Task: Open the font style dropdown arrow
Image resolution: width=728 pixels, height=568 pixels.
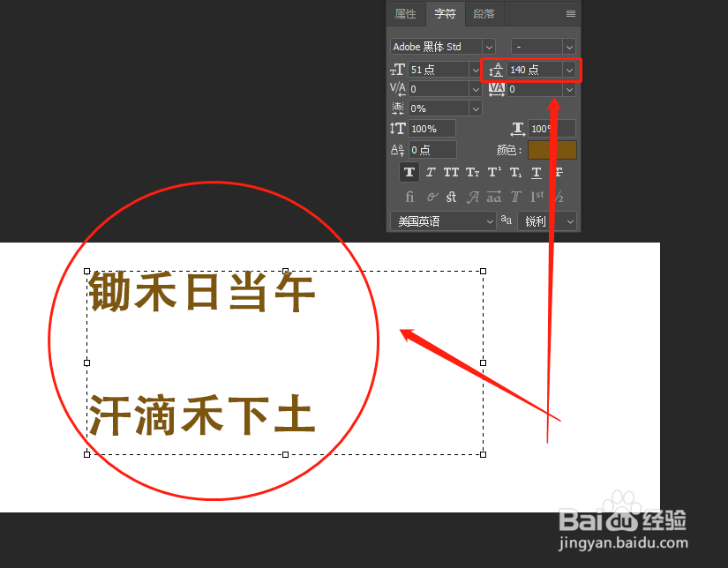Action: [569, 47]
